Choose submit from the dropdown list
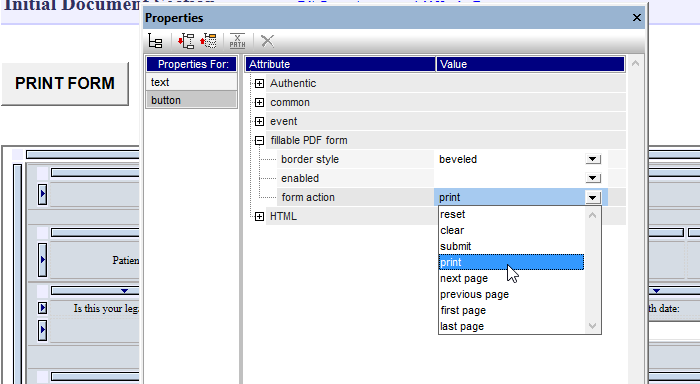Screen dimensions: 700x384 pyautogui.click(x=511, y=246)
